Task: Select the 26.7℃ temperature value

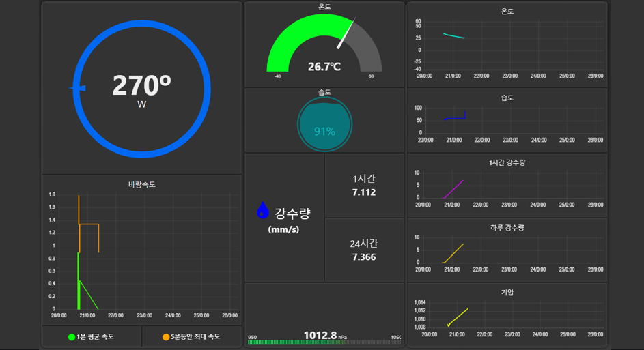Action: (x=324, y=66)
